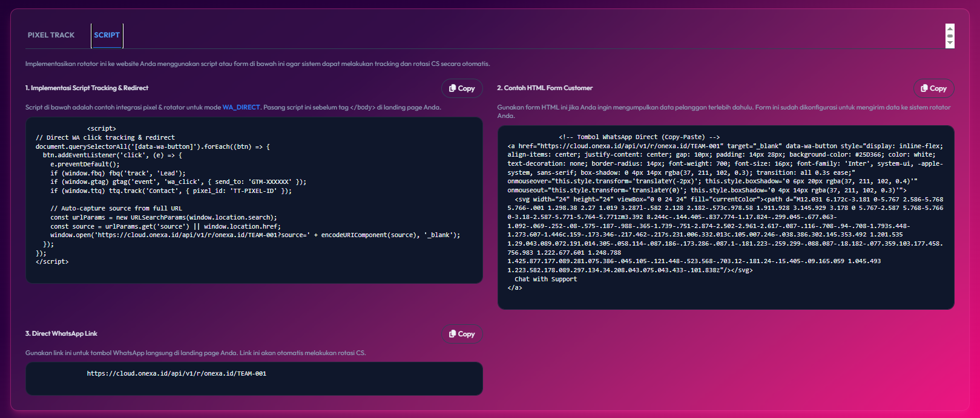Click the '// Direct WA click tracking & redirect' comment line

click(105, 137)
